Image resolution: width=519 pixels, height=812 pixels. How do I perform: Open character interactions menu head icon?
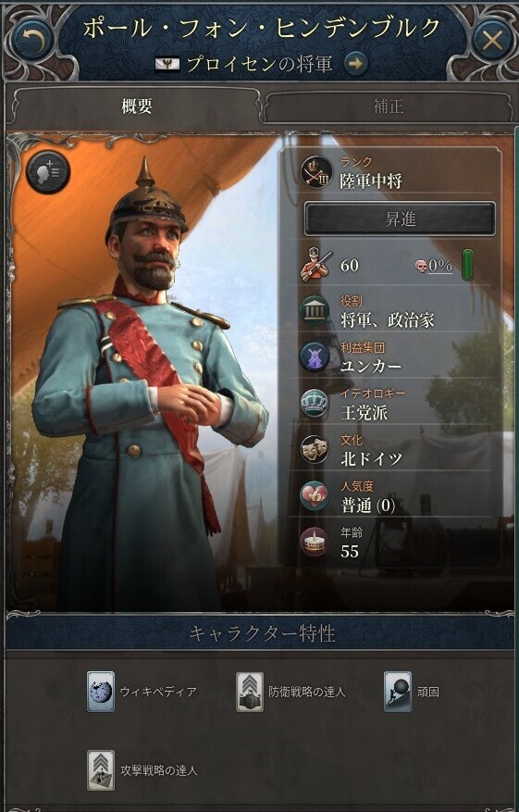(x=48, y=172)
